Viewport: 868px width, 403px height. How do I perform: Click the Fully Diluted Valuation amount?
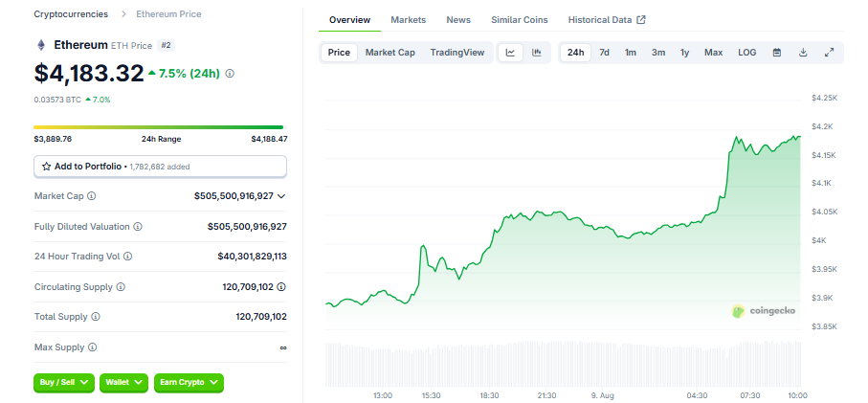click(247, 227)
